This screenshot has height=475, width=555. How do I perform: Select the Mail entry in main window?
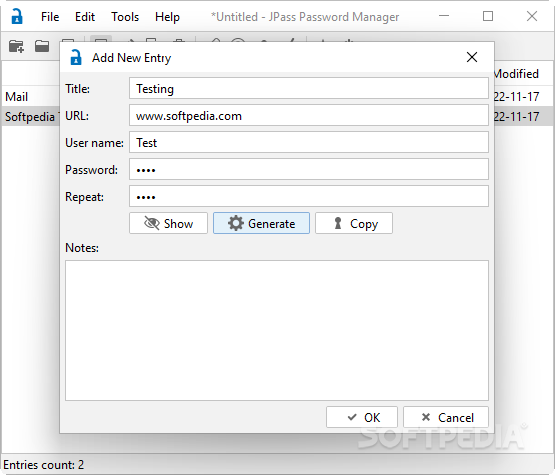tap(17, 97)
